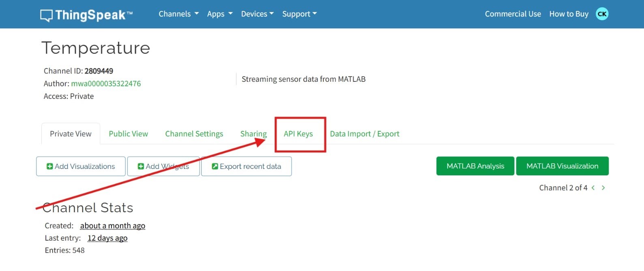The image size is (644, 271).
Task: Click the ThingSpeak logo
Action: (x=86, y=15)
